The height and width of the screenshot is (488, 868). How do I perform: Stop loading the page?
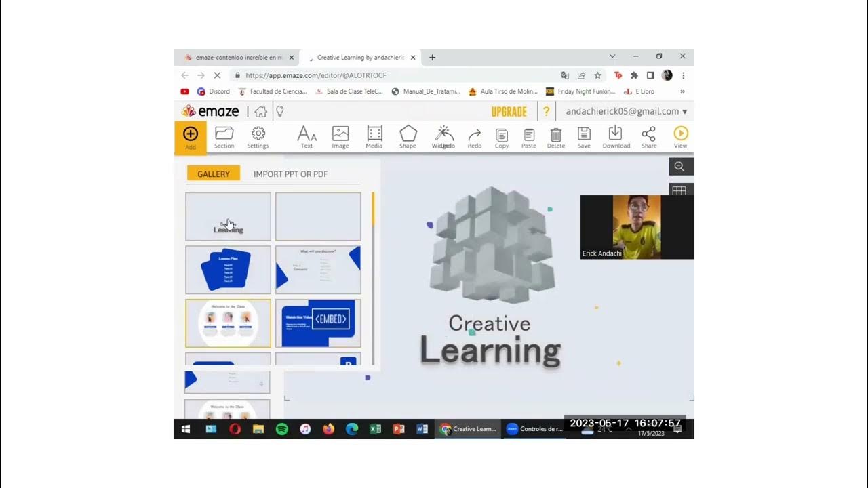click(x=217, y=75)
